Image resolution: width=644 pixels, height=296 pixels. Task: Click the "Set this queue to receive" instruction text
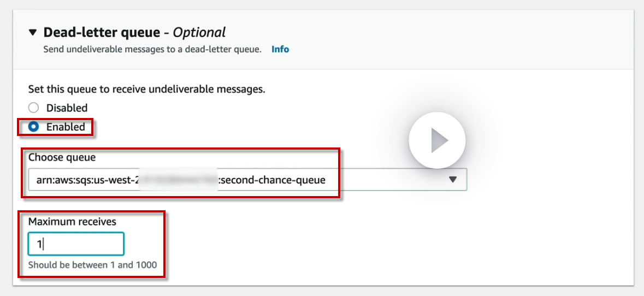coord(146,88)
